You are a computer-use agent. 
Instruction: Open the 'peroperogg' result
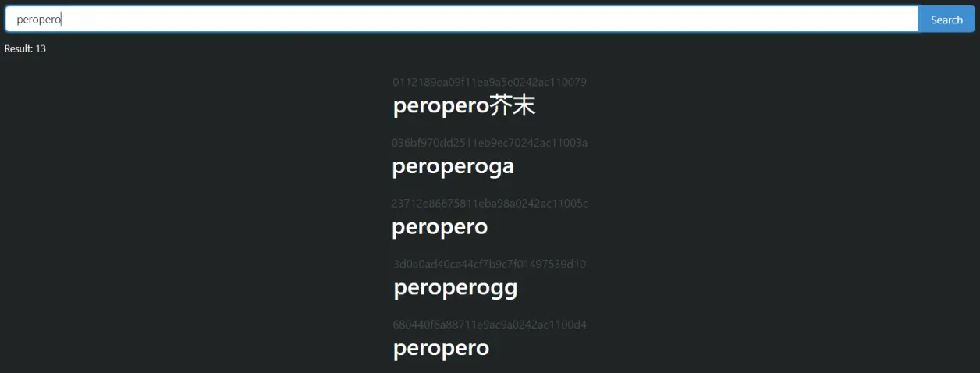click(455, 288)
